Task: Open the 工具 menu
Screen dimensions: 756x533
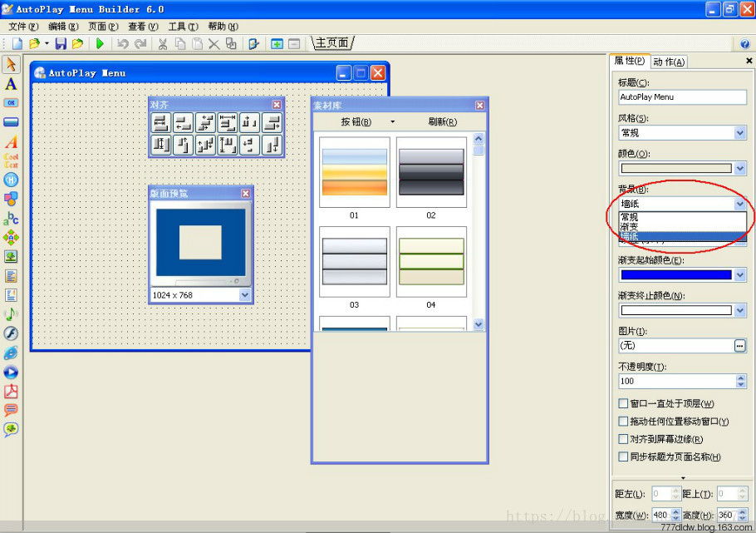Action: tap(184, 27)
